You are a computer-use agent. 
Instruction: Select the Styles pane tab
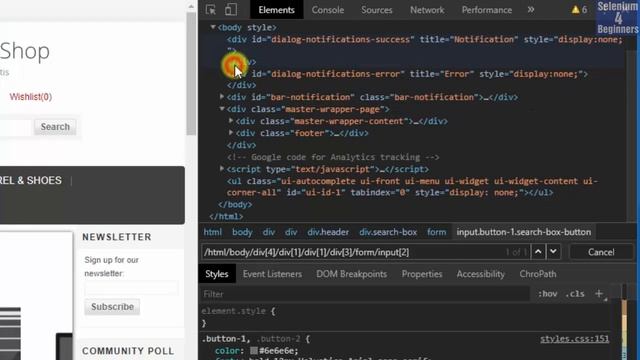tap(217, 274)
